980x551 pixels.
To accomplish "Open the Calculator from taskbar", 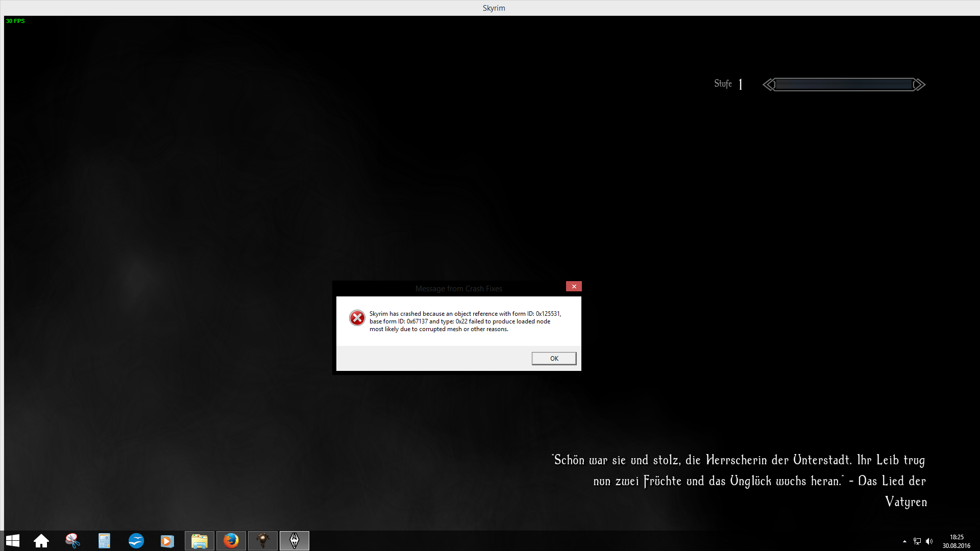I will 104,541.
